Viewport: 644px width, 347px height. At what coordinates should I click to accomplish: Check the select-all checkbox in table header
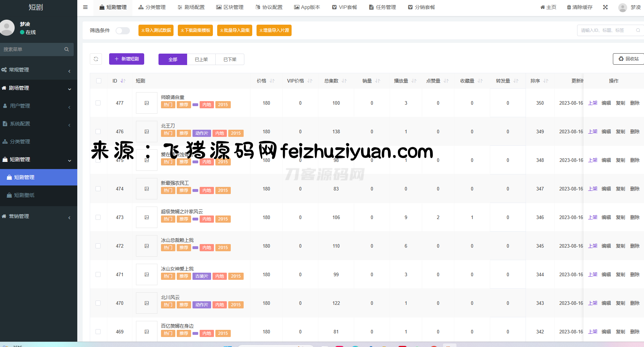99,81
